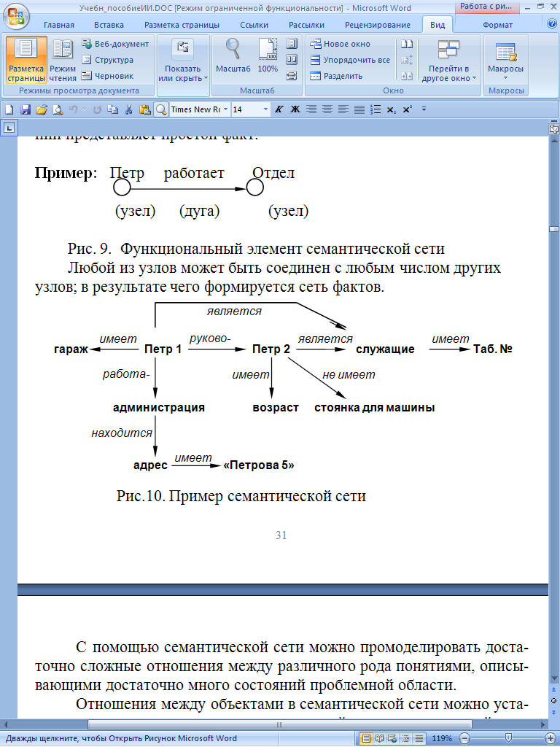The width and height of the screenshot is (560, 747).
Task: Click the zoom slider handle
Action: click(x=508, y=739)
